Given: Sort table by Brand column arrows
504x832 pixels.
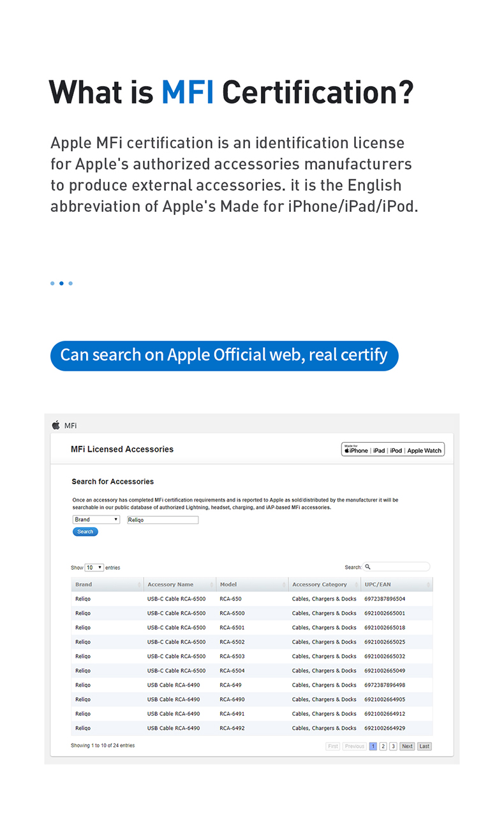Looking at the screenshot, I should click(139, 584).
